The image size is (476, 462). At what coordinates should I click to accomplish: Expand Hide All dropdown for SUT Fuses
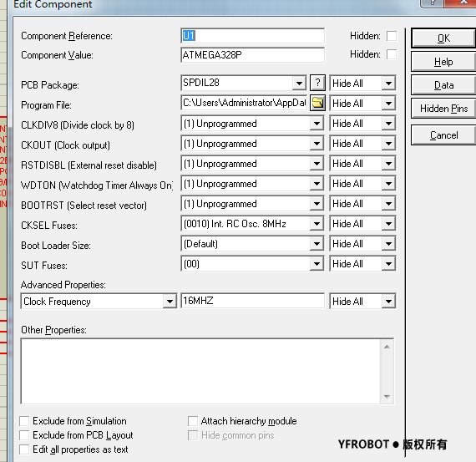[x=388, y=264]
